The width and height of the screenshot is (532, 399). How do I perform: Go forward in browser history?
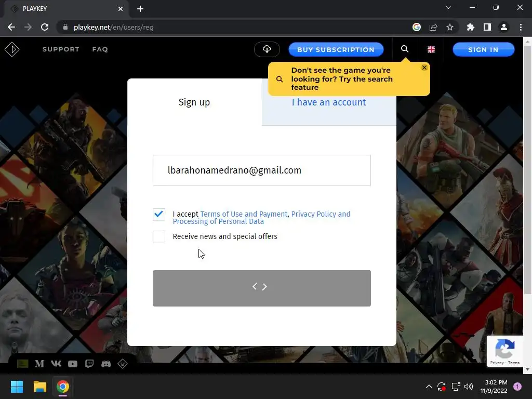pyautogui.click(x=28, y=27)
